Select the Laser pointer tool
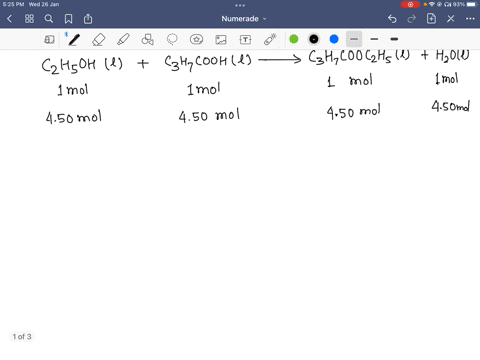 pyautogui.click(x=270, y=39)
